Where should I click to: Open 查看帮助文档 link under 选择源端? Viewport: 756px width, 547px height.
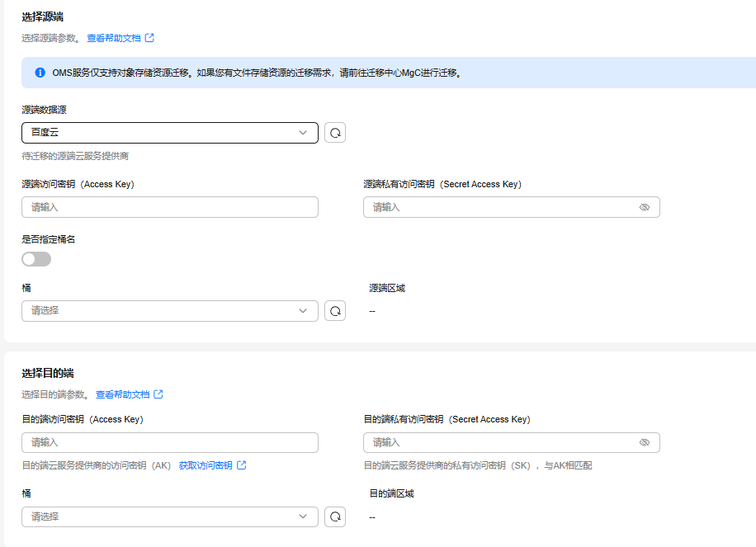(x=114, y=38)
